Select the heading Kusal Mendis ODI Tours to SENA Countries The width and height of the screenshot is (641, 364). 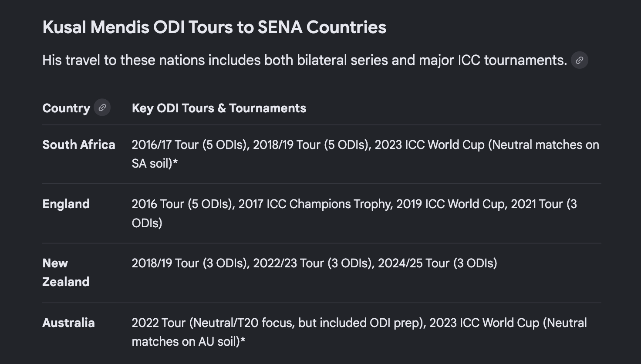(x=214, y=27)
